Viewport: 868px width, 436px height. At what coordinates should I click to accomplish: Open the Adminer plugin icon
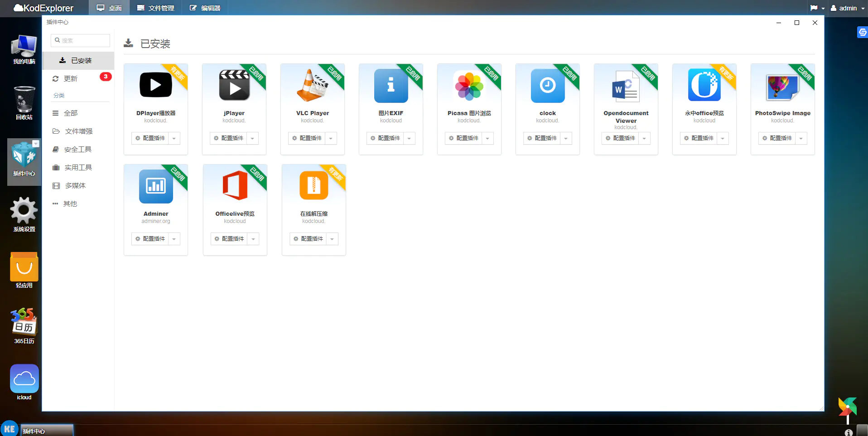point(155,186)
